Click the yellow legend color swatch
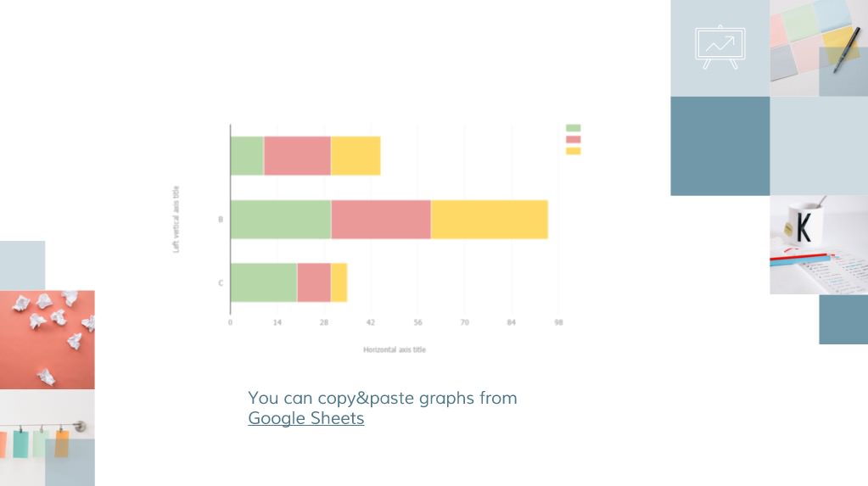This screenshot has width=868, height=486. tap(573, 151)
